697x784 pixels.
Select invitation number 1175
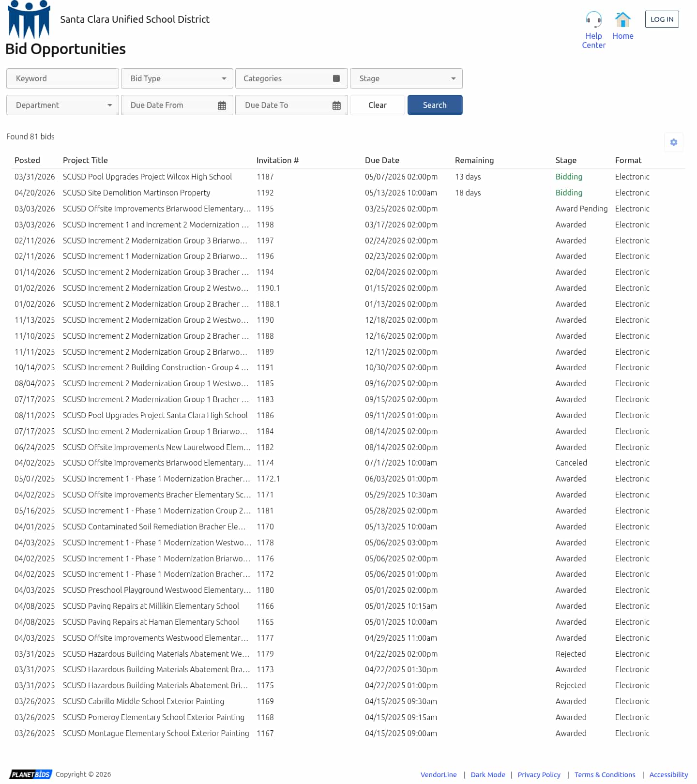[265, 685]
